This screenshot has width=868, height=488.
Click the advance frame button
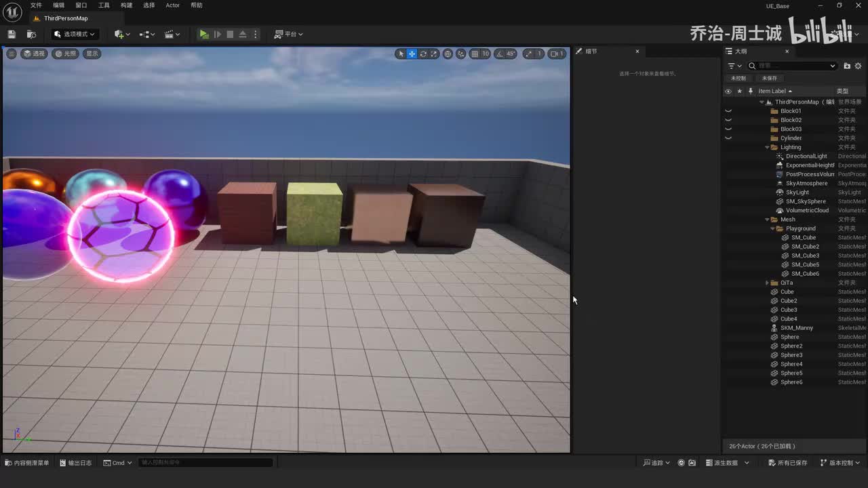pos(217,34)
